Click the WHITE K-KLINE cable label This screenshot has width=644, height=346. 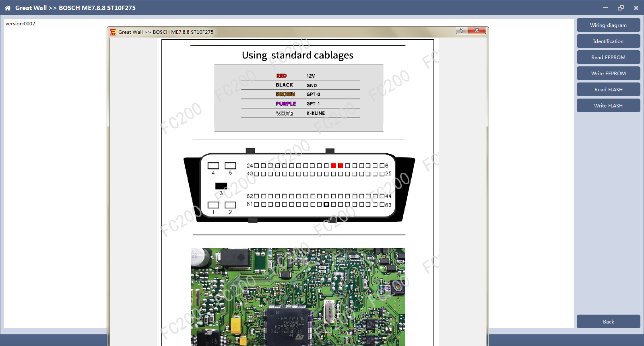click(x=285, y=113)
